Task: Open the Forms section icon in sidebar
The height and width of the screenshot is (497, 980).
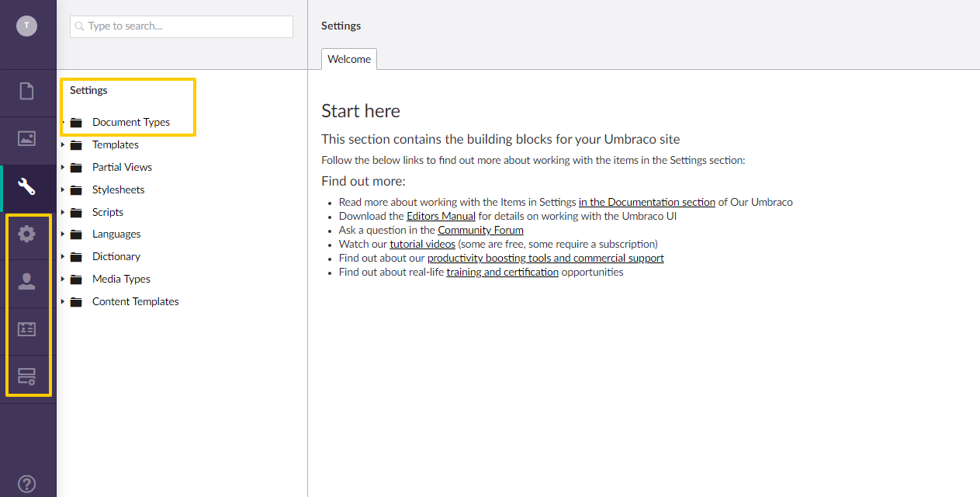Action: pyautogui.click(x=27, y=377)
